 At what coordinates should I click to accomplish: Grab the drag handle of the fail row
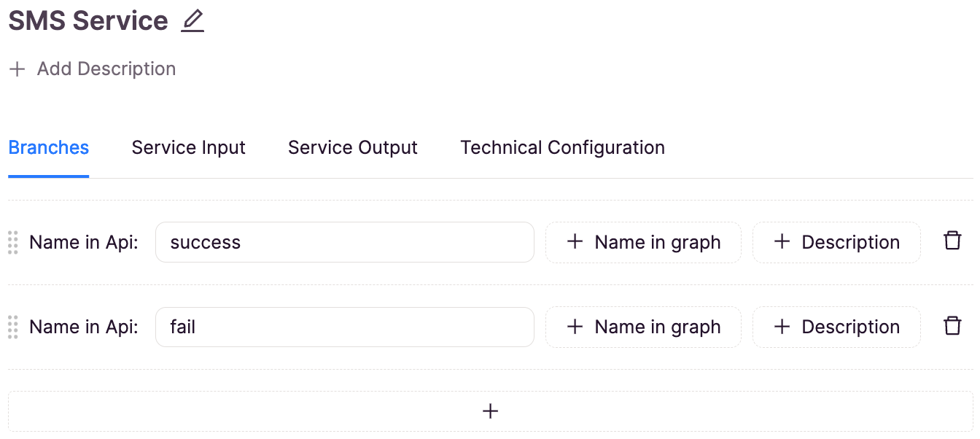click(12, 327)
